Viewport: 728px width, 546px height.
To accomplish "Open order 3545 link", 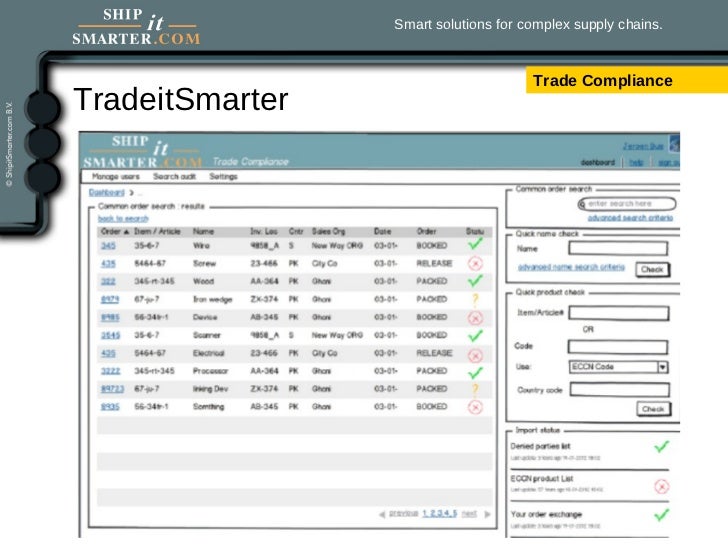I will 110,335.
